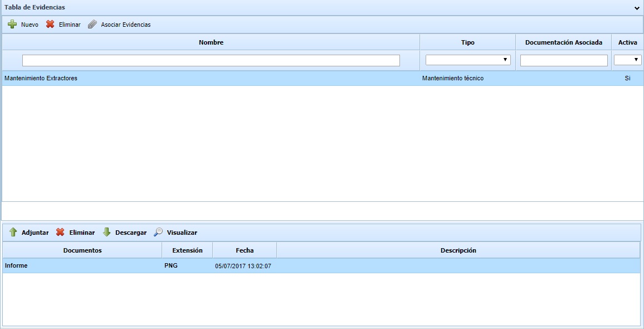This screenshot has width=644, height=329.
Task: Click the green down-arrow Descargar icon
Action: (106, 233)
